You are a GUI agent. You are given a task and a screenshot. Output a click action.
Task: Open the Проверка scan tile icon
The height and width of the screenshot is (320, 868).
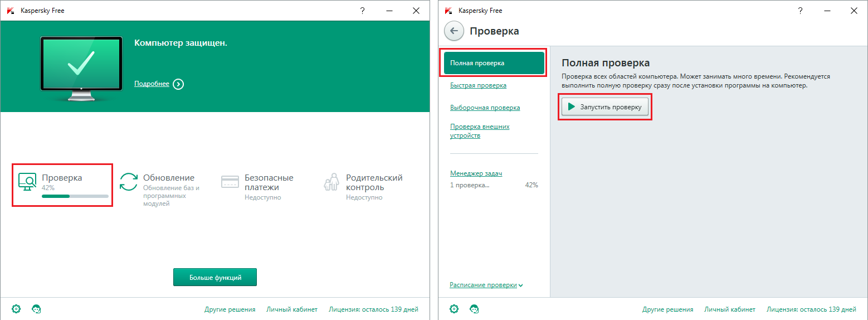[x=27, y=182]
